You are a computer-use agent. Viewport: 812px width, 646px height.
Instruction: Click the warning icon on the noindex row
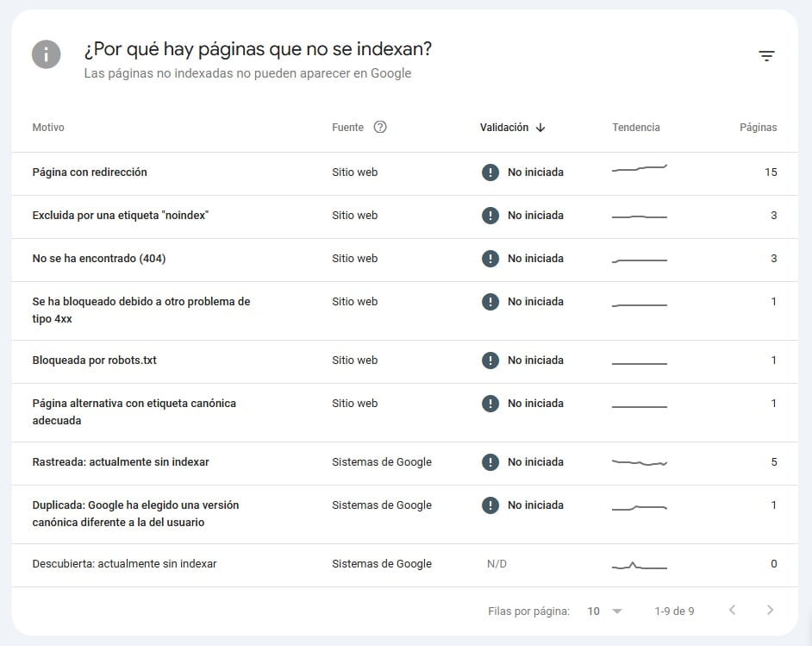490,216
